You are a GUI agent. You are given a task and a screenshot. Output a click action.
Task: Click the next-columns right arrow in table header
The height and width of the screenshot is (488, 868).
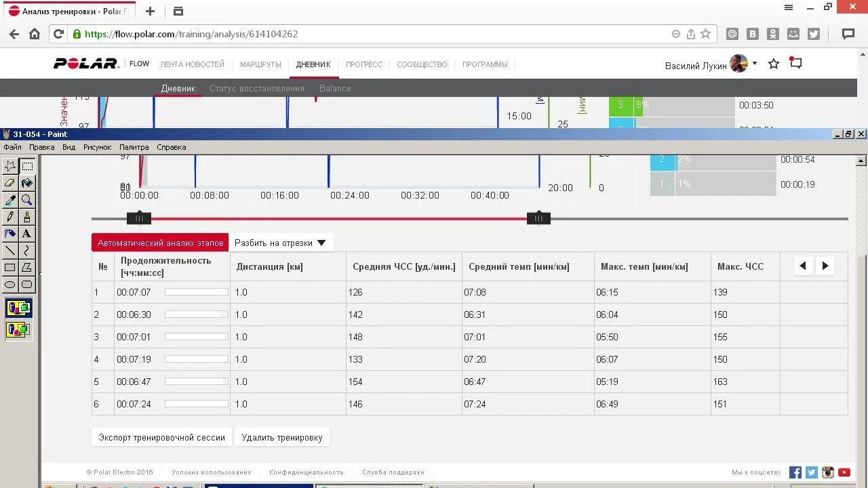pos(825,266)
